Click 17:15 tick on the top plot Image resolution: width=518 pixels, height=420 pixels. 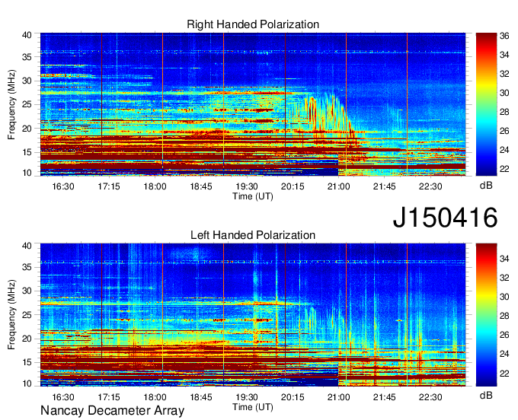click(109, 186)
